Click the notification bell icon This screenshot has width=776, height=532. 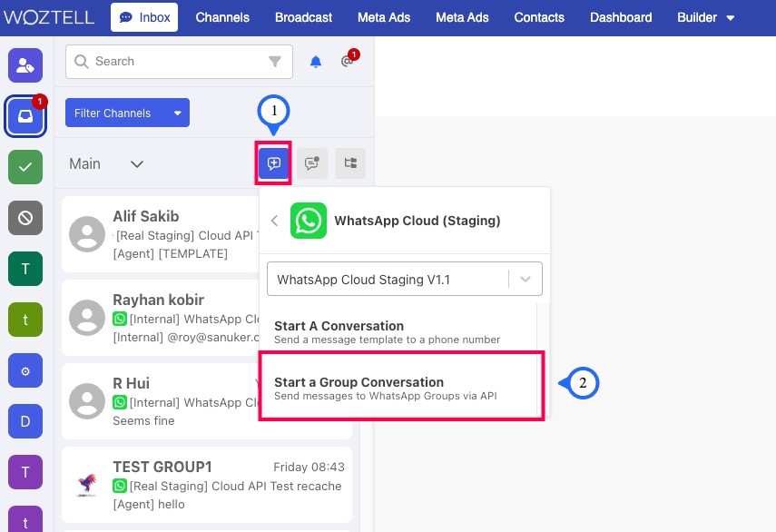[x=316, y=62]
